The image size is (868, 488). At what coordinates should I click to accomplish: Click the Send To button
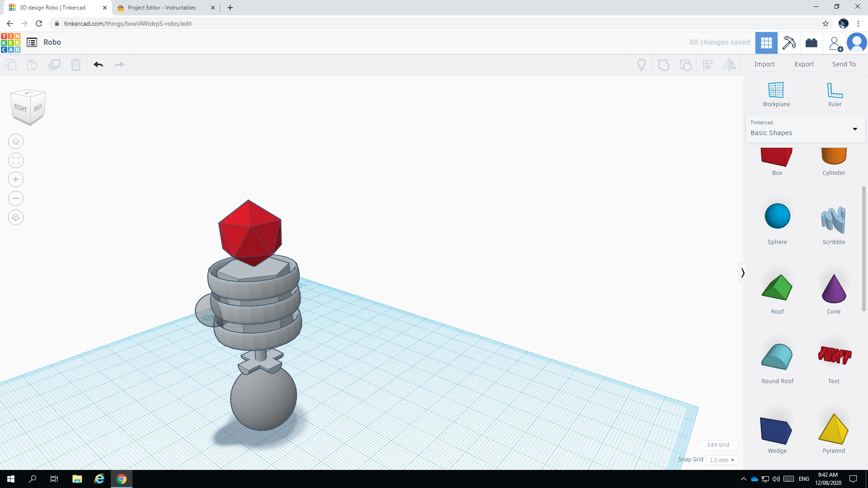coord(844,64)
